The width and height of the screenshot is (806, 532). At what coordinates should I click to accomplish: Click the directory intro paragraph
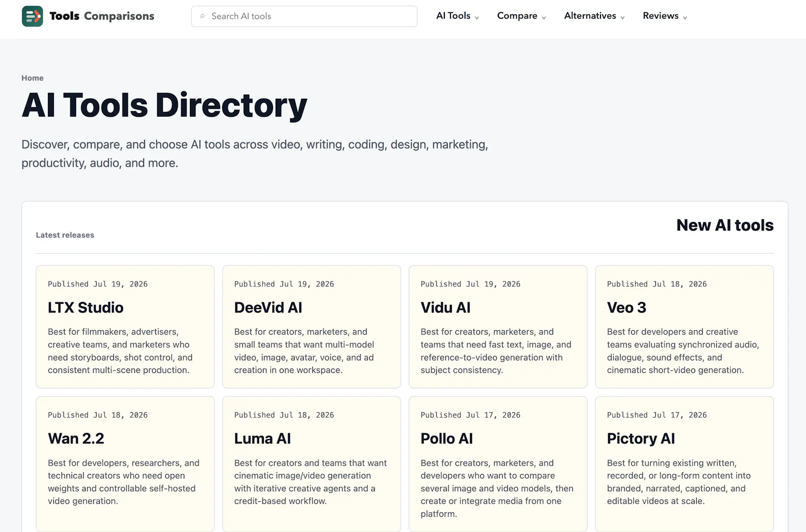(x=255, y=154)
